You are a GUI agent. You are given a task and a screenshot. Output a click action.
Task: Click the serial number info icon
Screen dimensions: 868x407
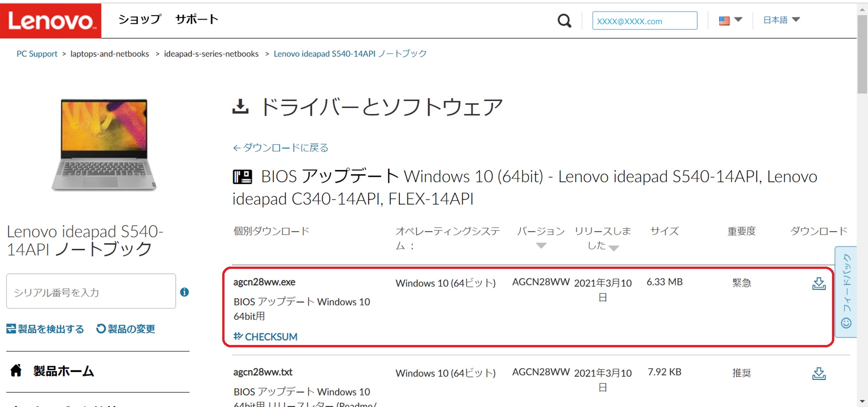tap(184, 292)
